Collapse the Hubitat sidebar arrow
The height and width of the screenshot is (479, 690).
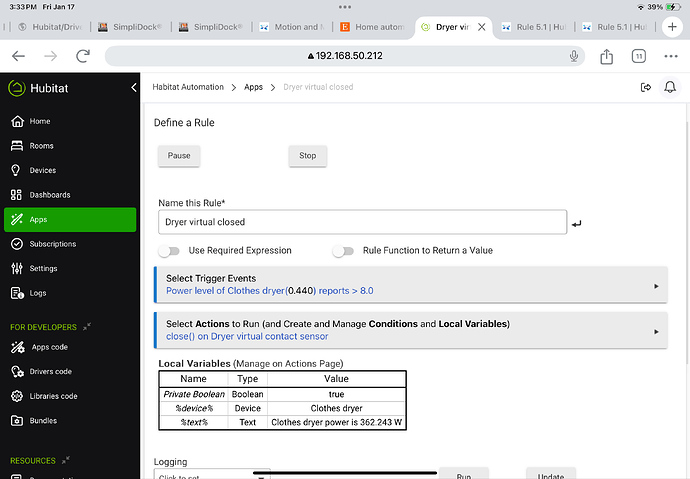[x=134, y=88]
